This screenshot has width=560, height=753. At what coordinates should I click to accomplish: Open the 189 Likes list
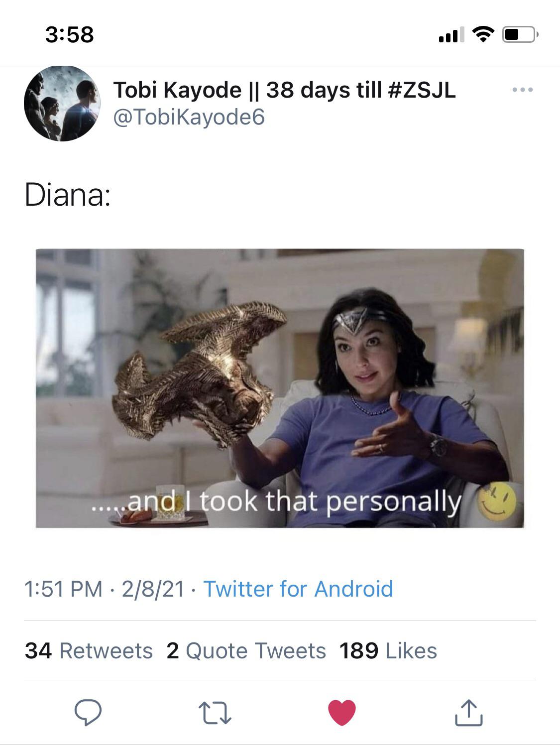click(388, 650)
